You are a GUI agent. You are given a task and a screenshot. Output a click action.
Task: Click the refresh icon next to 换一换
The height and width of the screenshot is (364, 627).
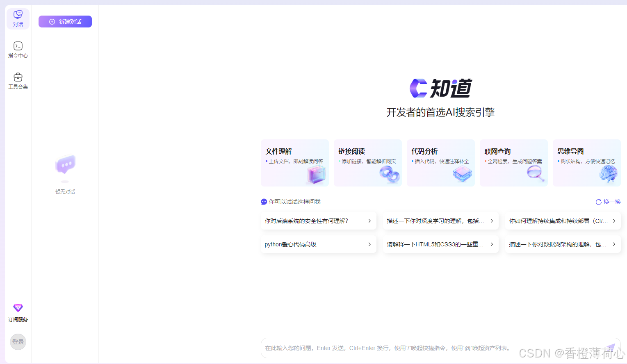click(599, 202)
